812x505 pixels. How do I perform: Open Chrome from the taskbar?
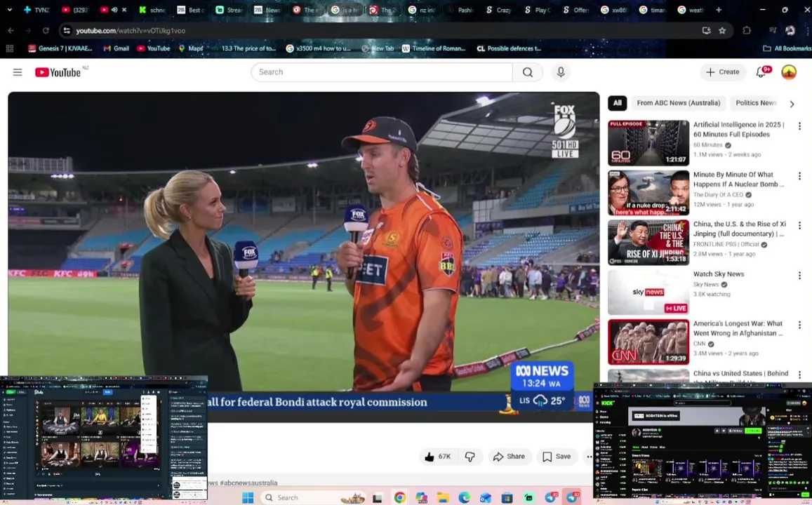pos(400,498)
